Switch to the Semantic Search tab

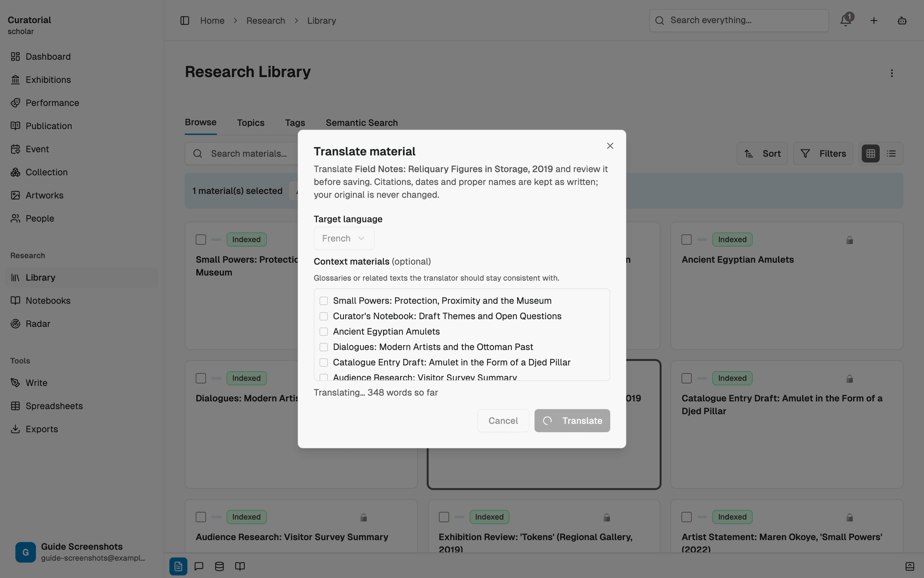(x=362, y=123)
